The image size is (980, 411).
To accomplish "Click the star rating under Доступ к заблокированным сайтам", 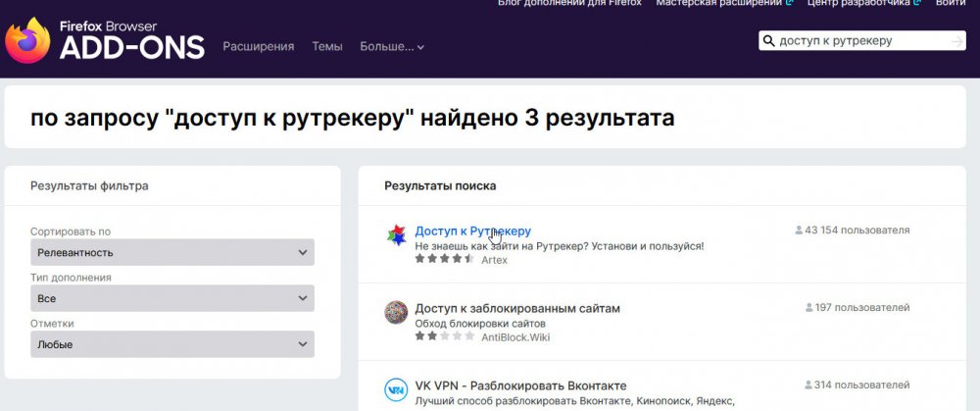I will [445, 336].
